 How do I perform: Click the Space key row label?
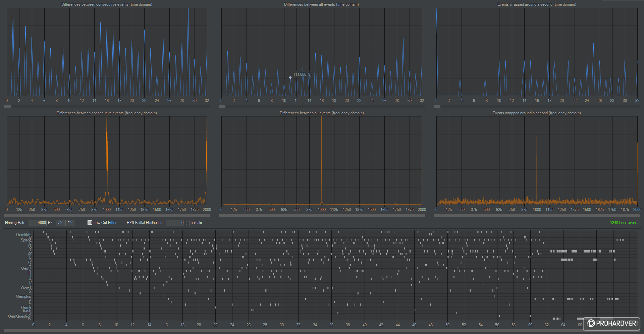[x=26, y=240]
